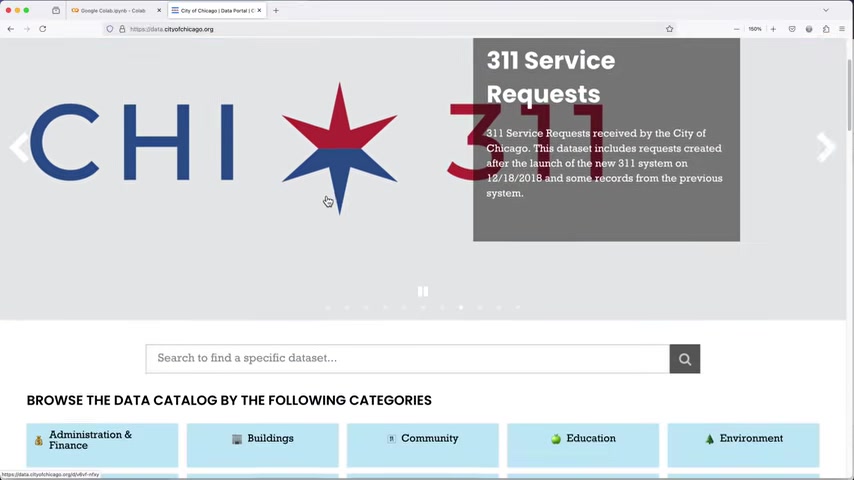Screen dimensions: 854x480
Task: Select the highlighted carousel indicator dot
Action: 461,308
